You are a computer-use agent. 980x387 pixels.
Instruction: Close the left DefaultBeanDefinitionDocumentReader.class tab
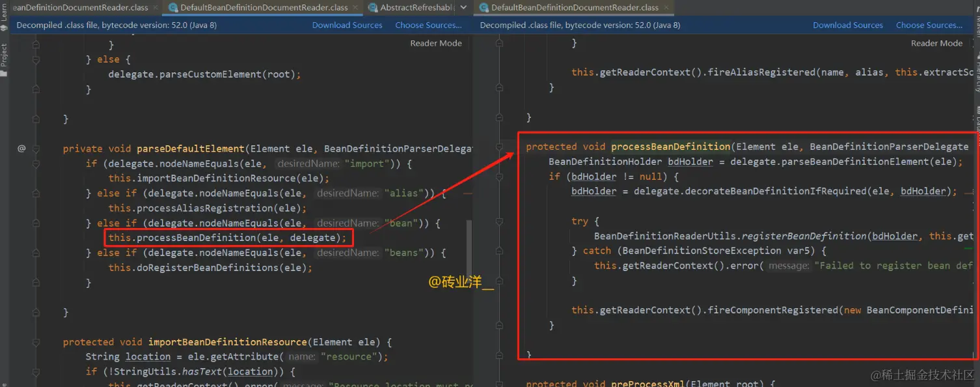(x=355, y=8)
